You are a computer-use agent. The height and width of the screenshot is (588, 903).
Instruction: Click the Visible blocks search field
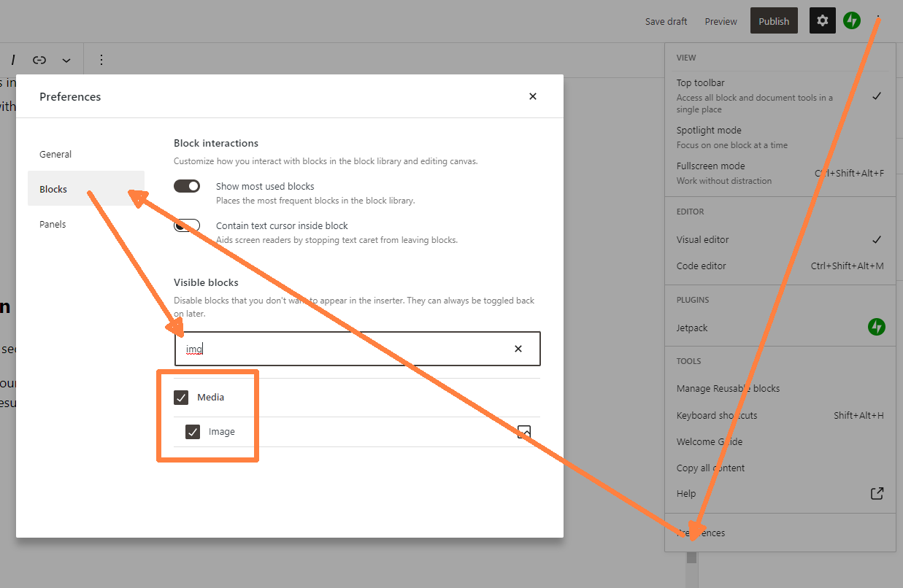tap(358, 349)
